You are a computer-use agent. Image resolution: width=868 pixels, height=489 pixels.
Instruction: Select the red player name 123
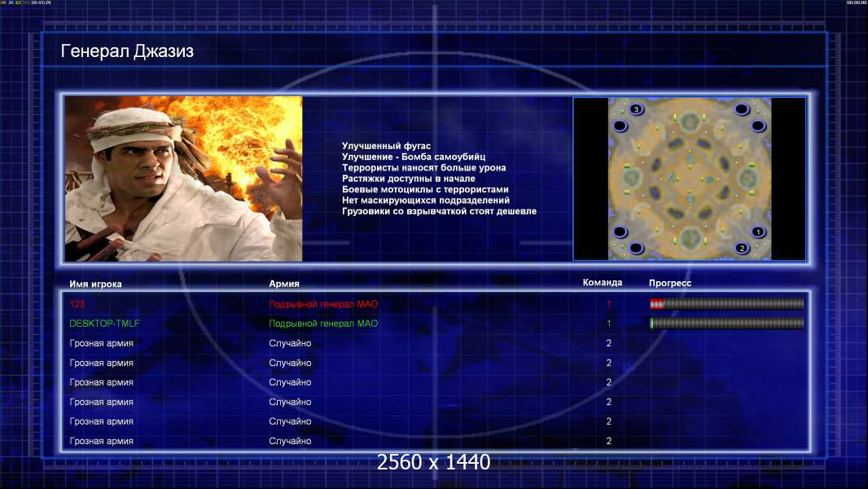tap(77, 304)
